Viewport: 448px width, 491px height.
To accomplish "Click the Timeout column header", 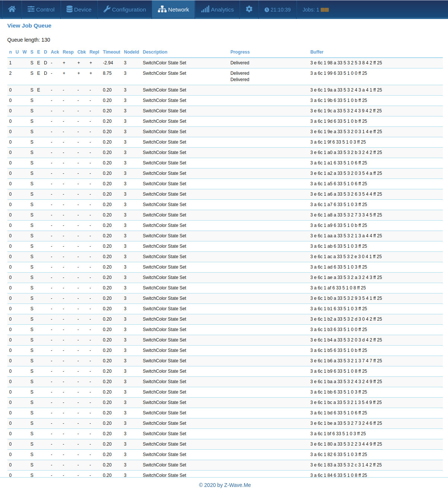I will click(111, 52).
